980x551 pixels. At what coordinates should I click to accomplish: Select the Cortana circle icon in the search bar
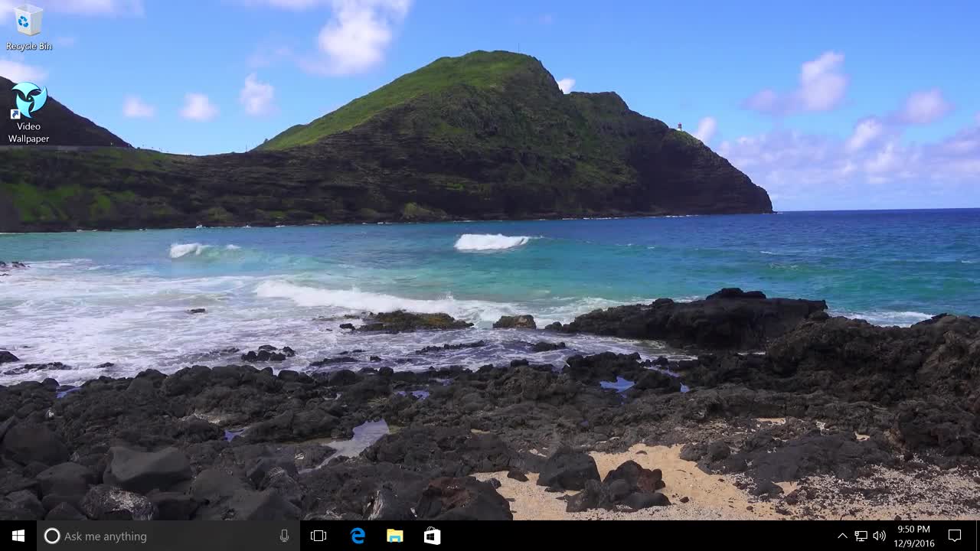(x=52, y=536)
